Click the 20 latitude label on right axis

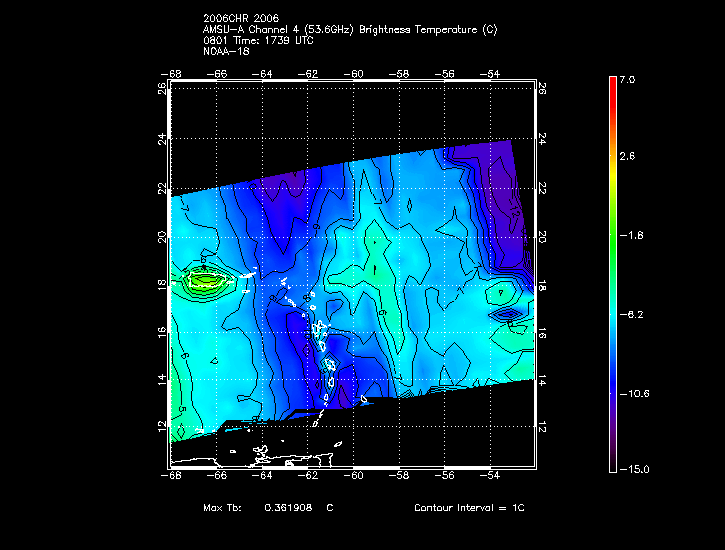543,238
